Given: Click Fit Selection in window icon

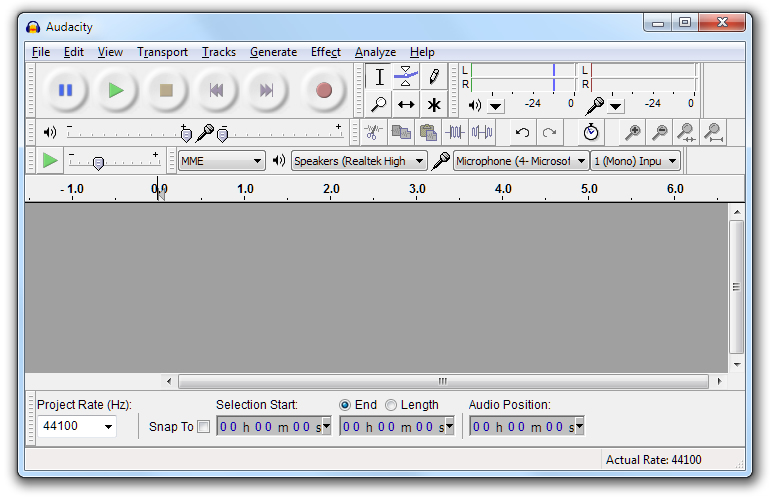Looking at the screenshot, I should 686,132.
